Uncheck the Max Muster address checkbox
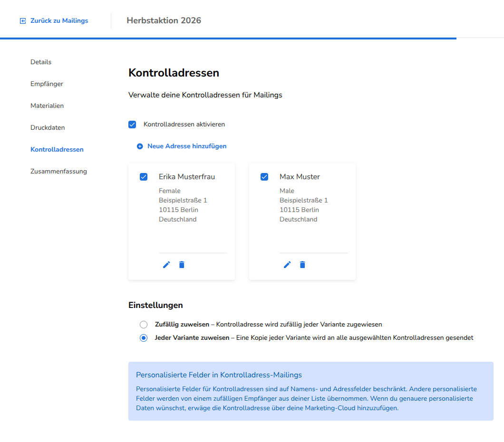Viewport: 504px width, 442px height. (x=264, y=177)
